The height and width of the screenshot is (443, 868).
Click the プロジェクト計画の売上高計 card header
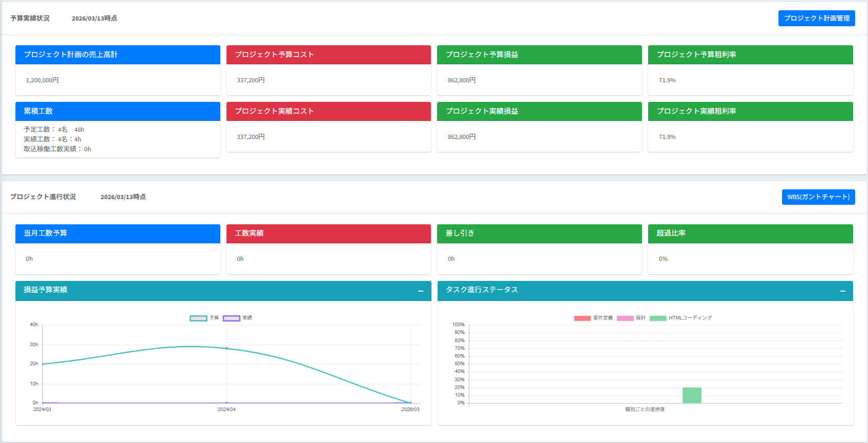pyautogui.click(x=117, y=55)
